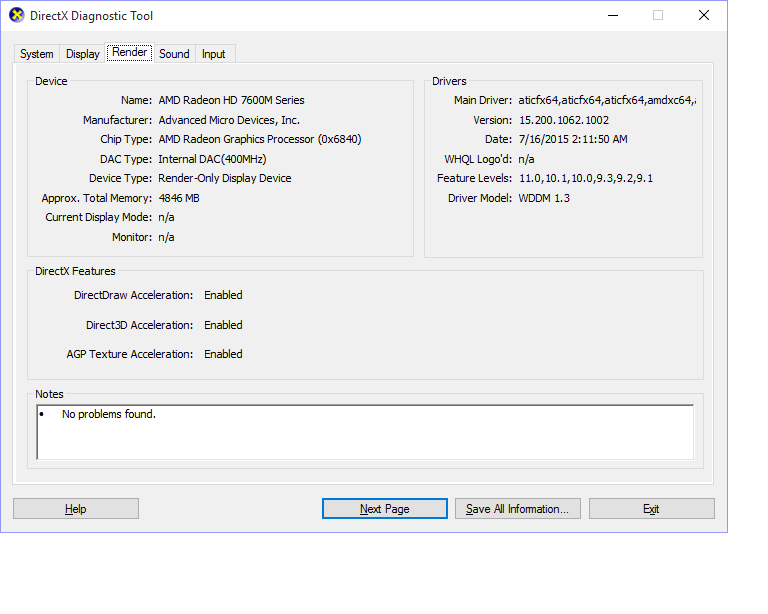Click the Help button

coord(76,509)
